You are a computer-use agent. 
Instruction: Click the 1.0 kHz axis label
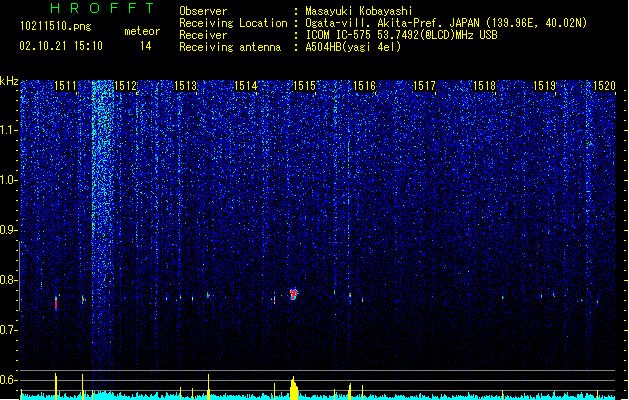point(9,180)
